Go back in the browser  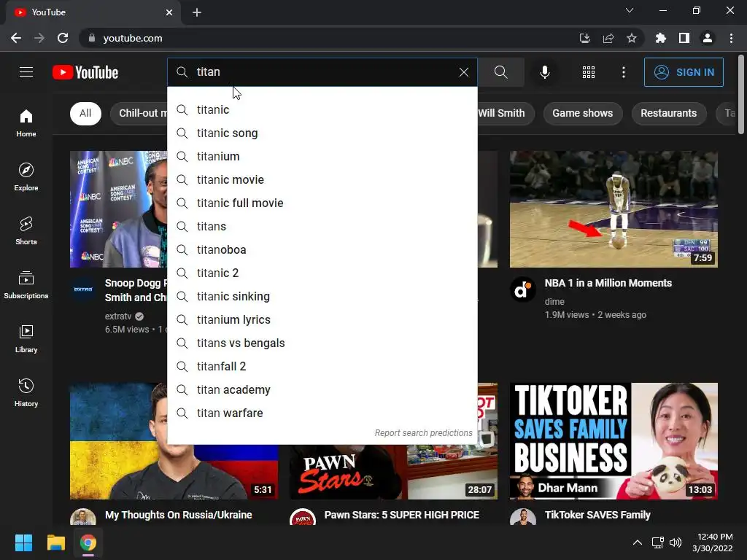[16, 38]
